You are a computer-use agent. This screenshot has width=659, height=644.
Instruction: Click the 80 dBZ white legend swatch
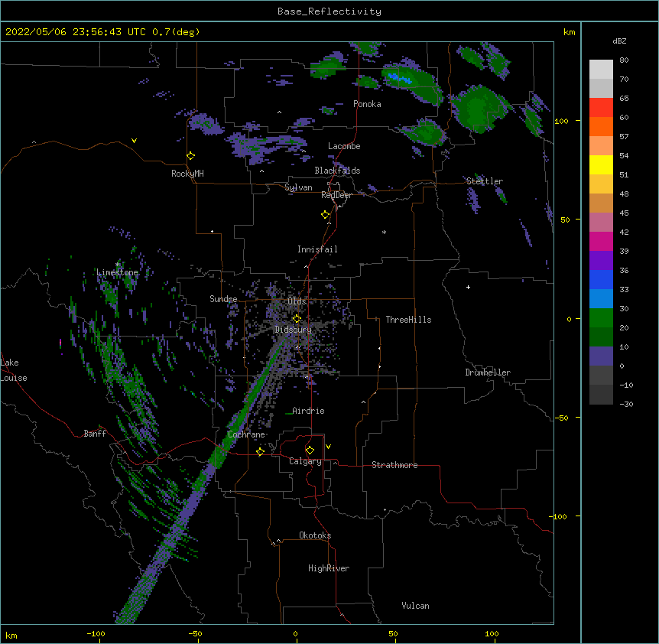[x=601, y=70]
